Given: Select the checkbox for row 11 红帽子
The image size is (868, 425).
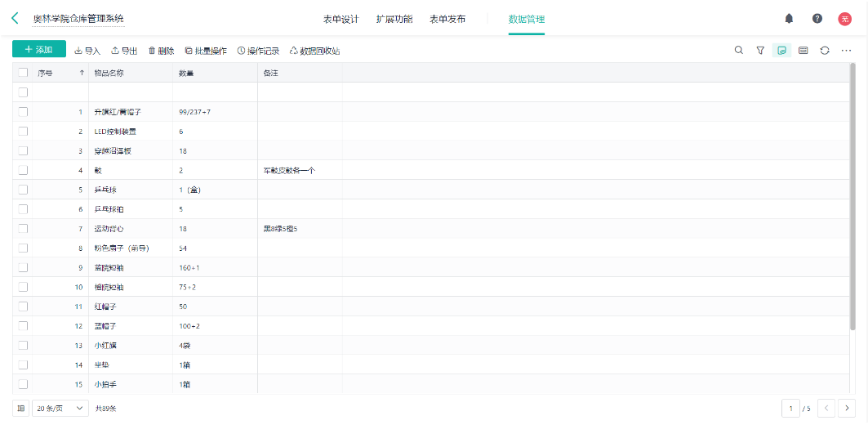Looking at the screenshot, I should point(23,306).
